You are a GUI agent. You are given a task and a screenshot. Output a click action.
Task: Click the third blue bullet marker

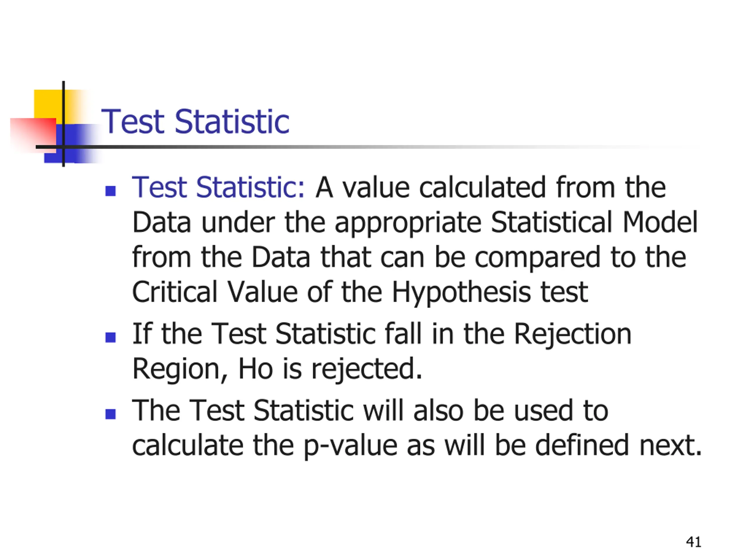point(110,414)
